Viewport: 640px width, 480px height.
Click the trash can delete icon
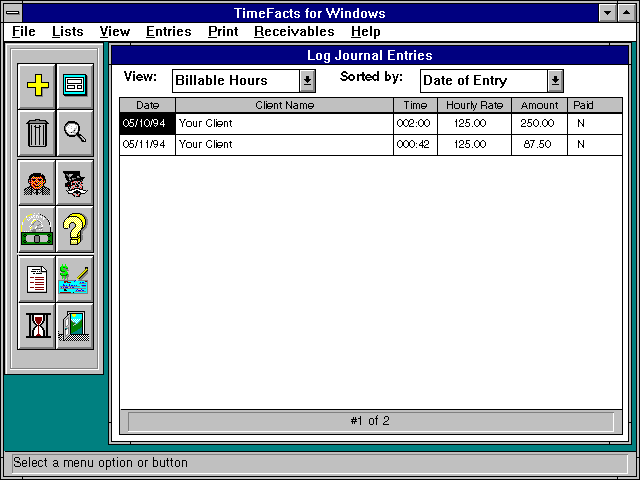[37, 131]
